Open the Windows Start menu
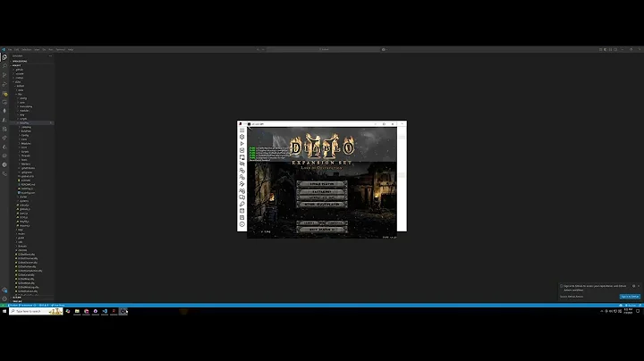Viewport: 644px width, 361px height. coord(4,311)
